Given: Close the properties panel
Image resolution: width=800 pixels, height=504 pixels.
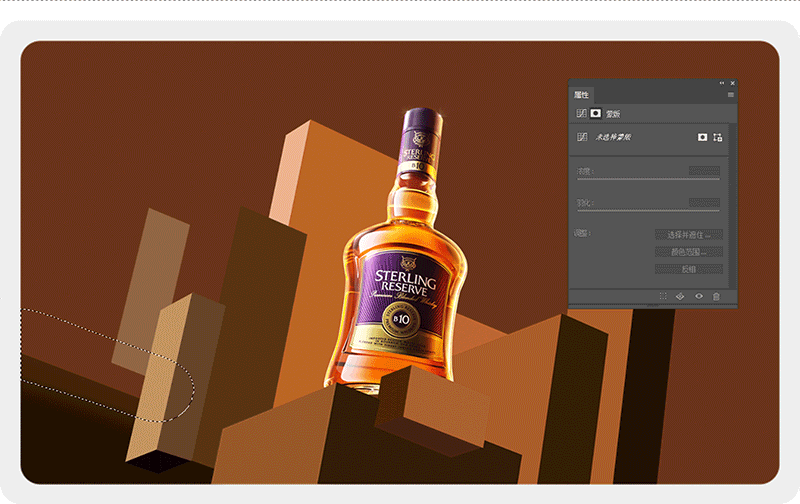Looking at the screenshot, I should 733,83.
